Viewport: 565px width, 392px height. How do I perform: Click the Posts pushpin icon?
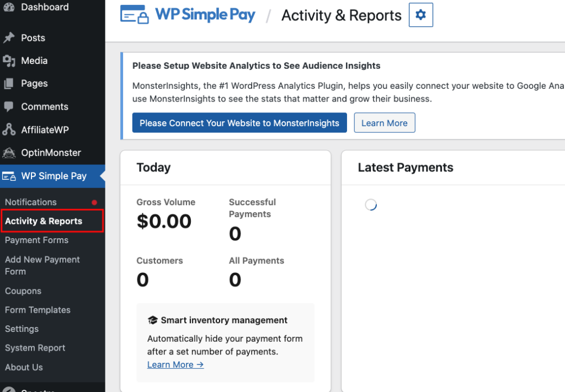(9, 38)
